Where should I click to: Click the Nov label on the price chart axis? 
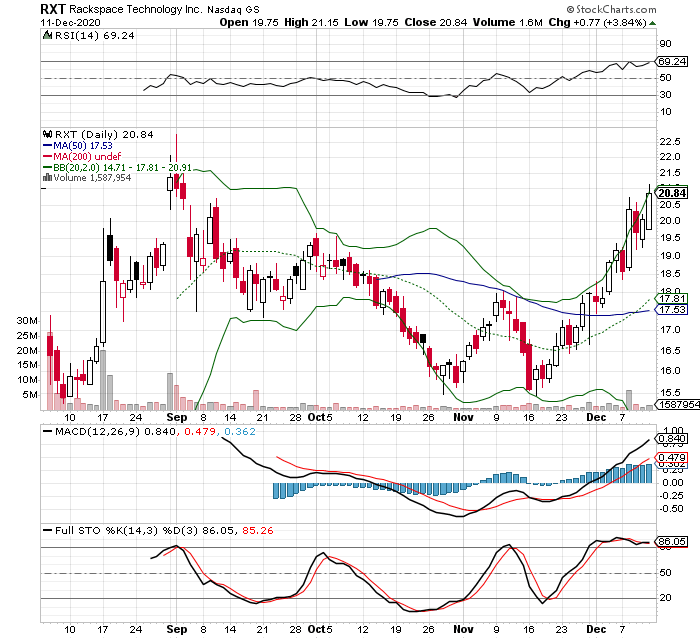click(x=463, y=417)
